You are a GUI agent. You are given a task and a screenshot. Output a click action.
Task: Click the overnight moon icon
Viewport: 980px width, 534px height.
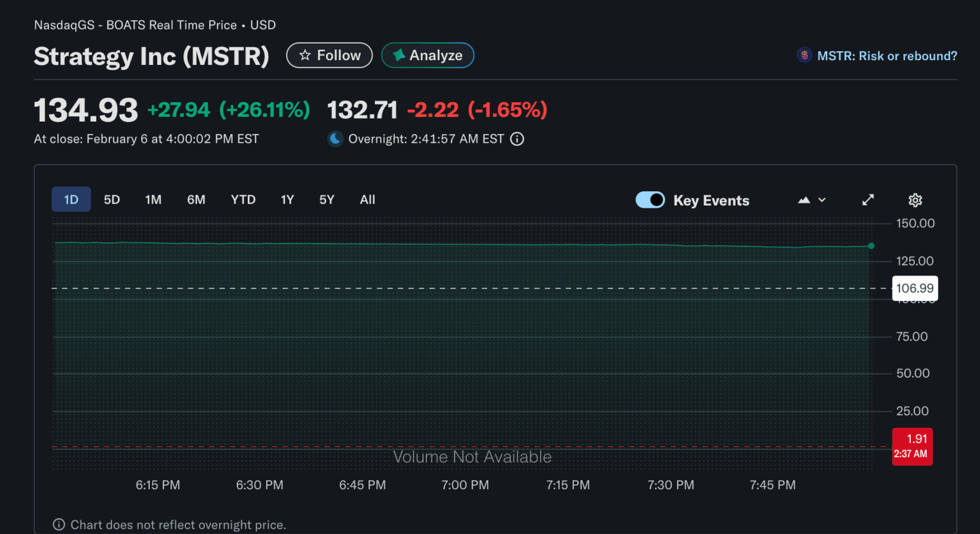coord(335,139)
